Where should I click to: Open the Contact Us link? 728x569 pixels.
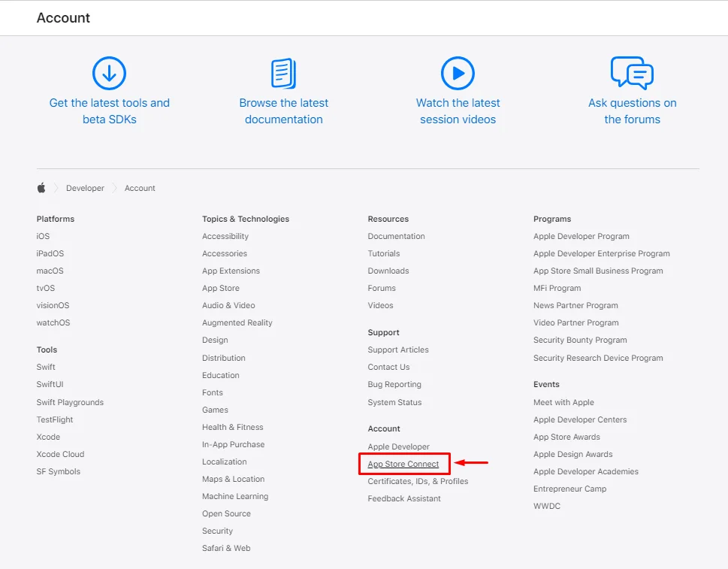(x=388, y=367)
